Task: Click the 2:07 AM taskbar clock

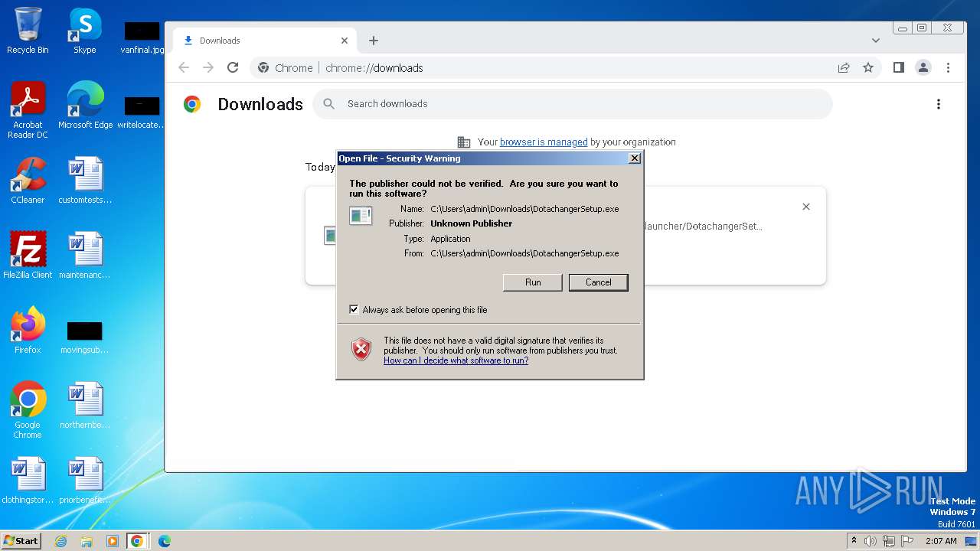Action: click(x=941, y=541)
